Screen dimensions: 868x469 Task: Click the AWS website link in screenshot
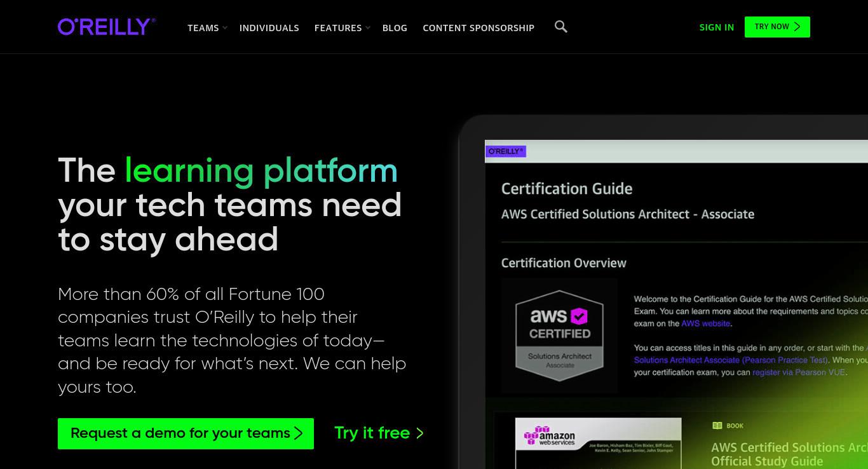coord(706,323)
